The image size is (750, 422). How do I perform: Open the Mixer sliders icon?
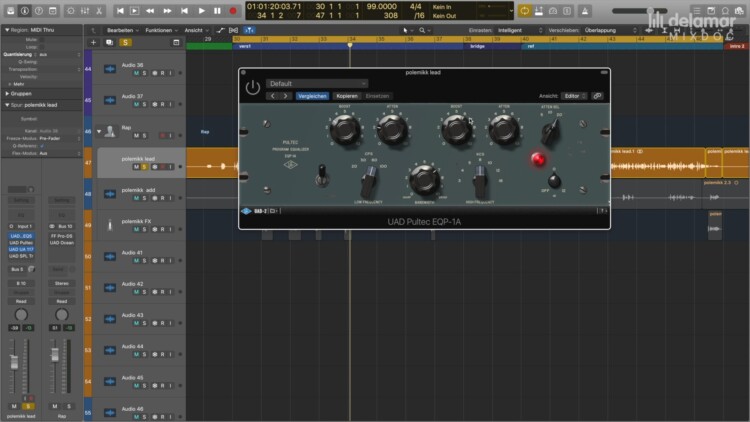[85, 11]
